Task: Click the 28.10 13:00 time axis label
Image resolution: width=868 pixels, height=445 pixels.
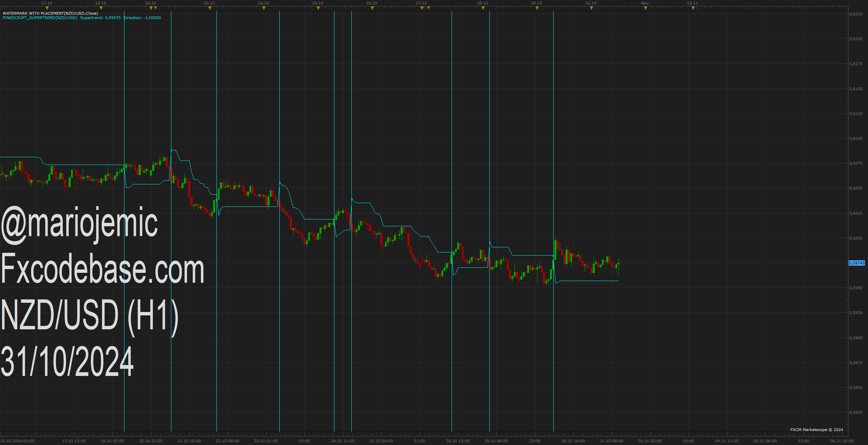Action: [x=458, y=441]
